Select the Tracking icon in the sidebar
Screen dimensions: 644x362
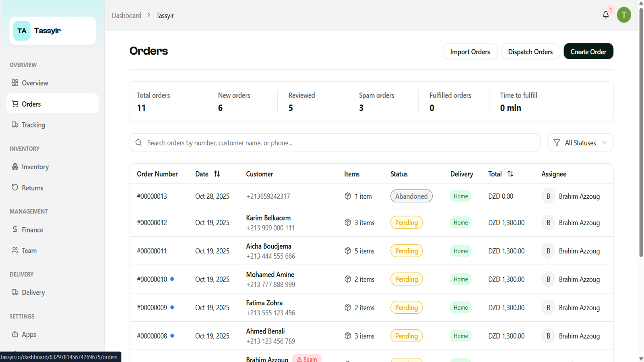pyautogui.click(x=15, y=125)
